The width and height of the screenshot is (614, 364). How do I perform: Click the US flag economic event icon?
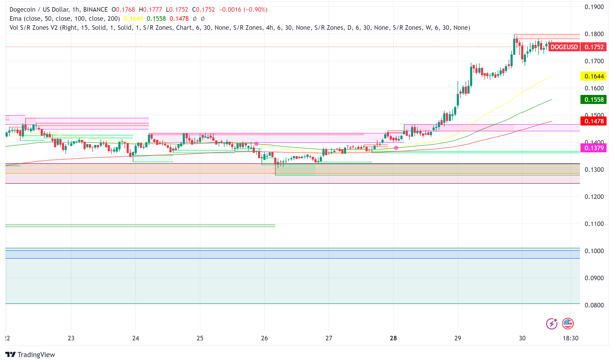(x=568, y=324)
